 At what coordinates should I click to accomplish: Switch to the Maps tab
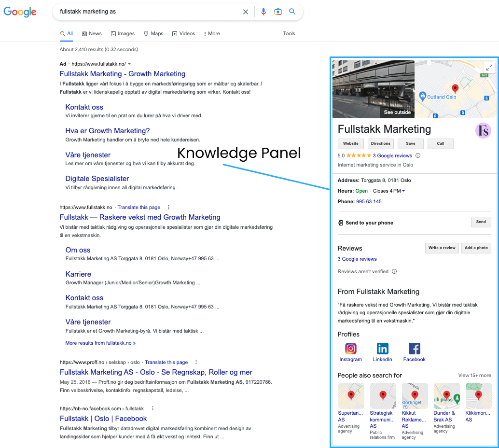[x=153, y=33]
